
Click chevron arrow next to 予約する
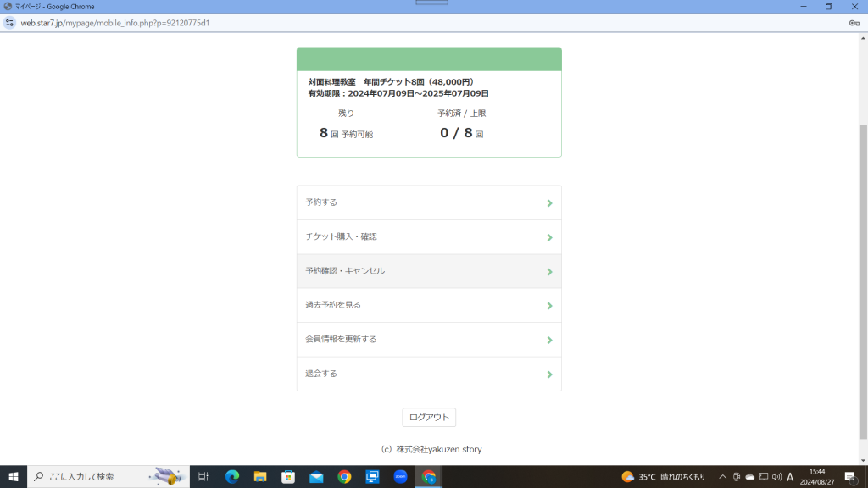point(549,203)
